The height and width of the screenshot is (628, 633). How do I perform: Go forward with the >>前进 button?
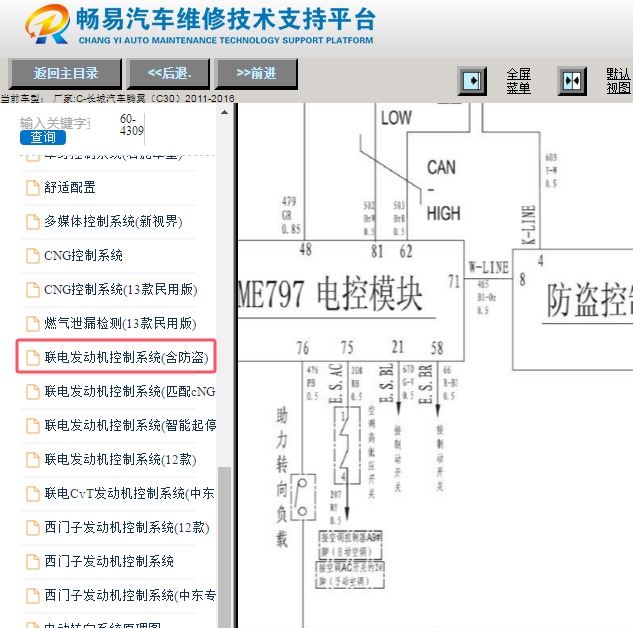pos(256,73)
